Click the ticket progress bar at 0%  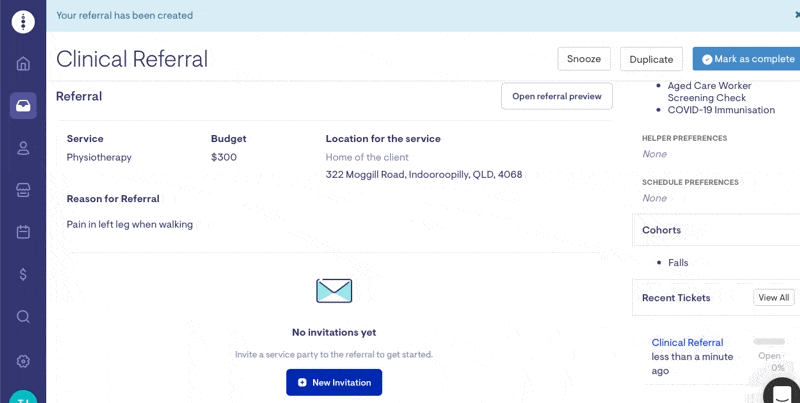click(769, 342)
